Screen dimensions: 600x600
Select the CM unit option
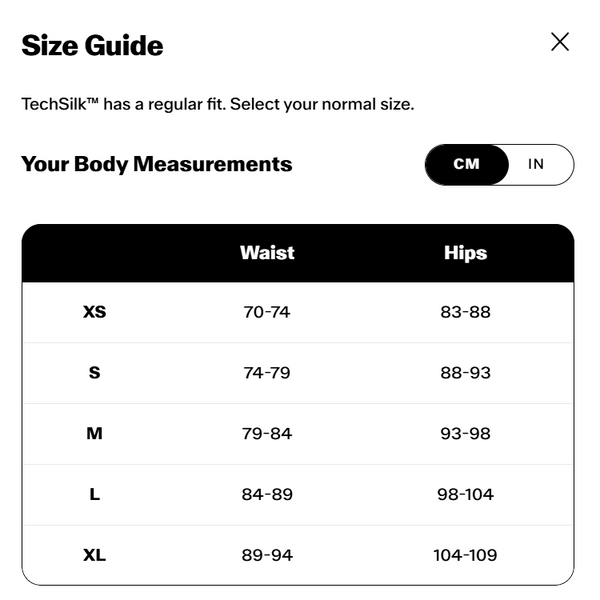[466, 164]
